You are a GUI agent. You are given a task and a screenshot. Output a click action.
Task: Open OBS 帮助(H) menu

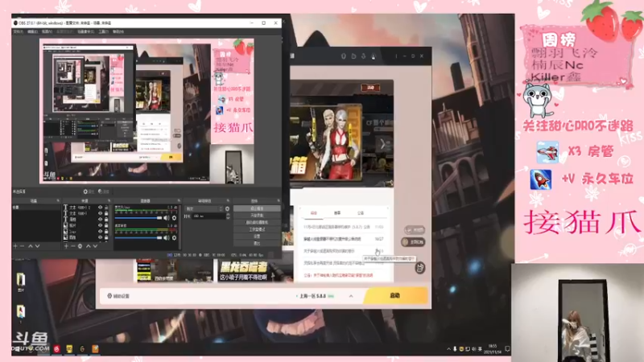tap(118, 31)
